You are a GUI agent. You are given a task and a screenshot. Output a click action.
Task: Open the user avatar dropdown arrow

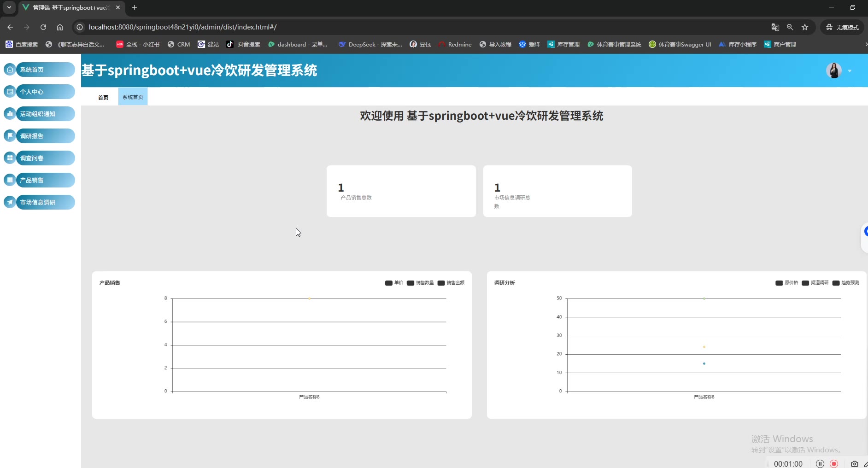click(850, 71)
